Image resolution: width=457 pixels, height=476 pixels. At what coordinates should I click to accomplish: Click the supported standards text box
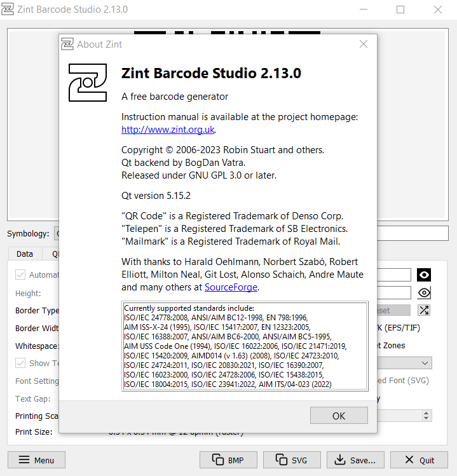click(245, 346)
